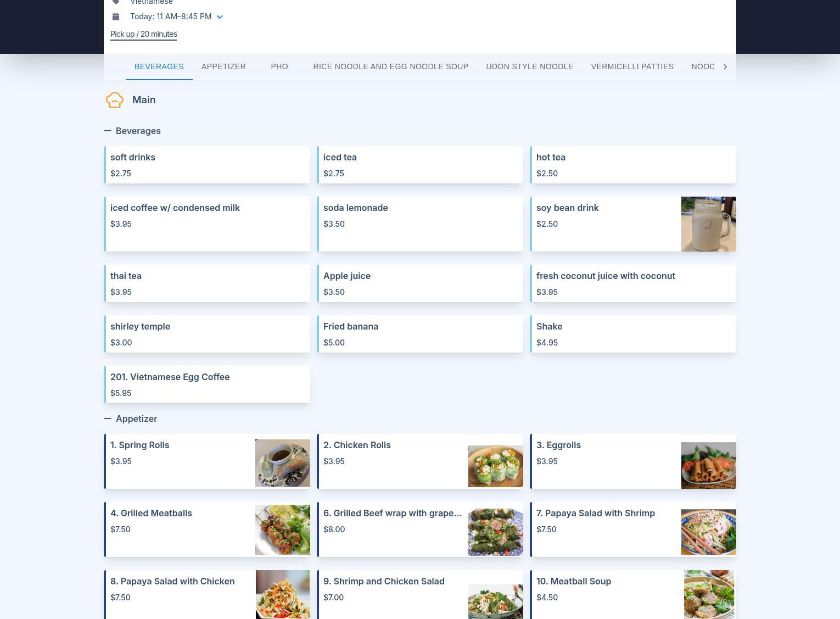This screenshot has width=840, height=619.
Task: View the Grilled Beef wrap photo
Action: click(496, 532)
